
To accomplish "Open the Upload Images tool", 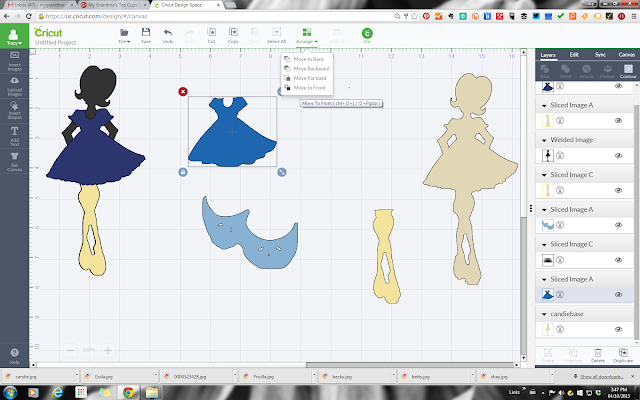I will click(14, 86).
